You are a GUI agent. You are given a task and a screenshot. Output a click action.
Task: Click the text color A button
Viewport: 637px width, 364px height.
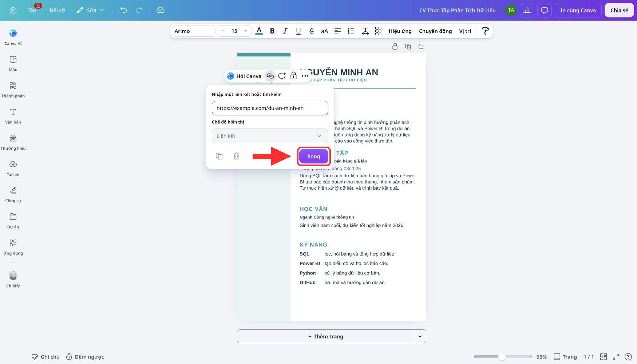259,31
